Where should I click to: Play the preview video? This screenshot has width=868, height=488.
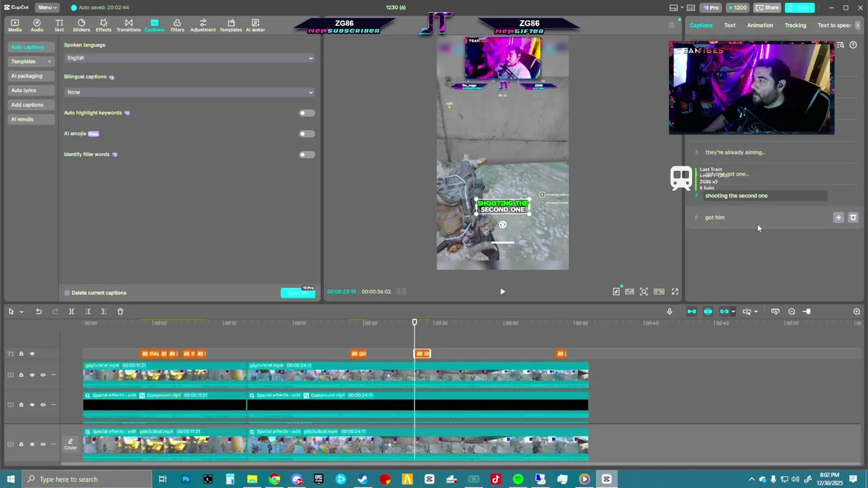point(502,291)
